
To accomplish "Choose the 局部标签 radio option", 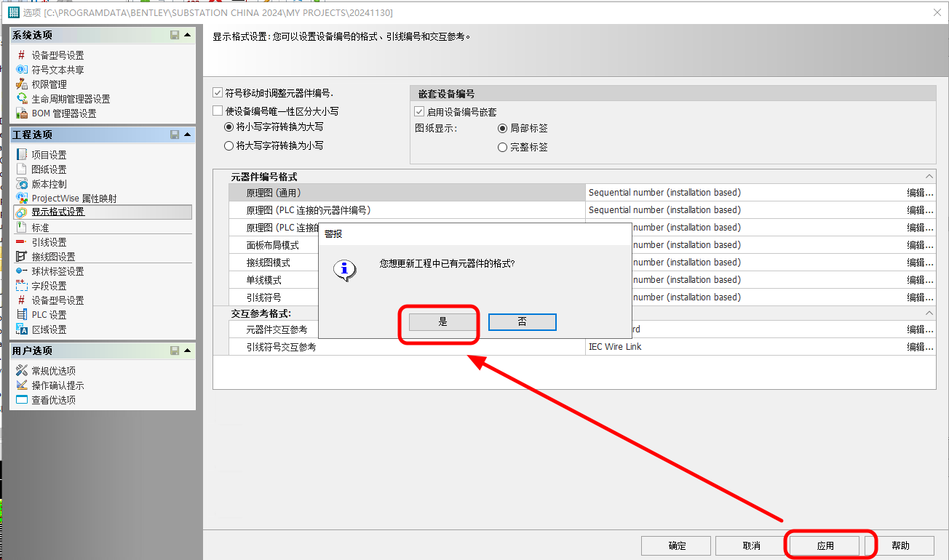I will pyautogui.click(x=502, y=128).
